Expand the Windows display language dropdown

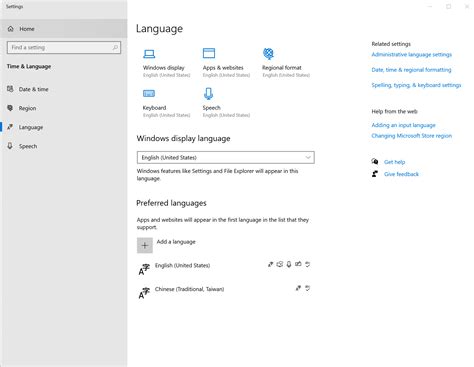pyautogui.click(x=226, y=157)
